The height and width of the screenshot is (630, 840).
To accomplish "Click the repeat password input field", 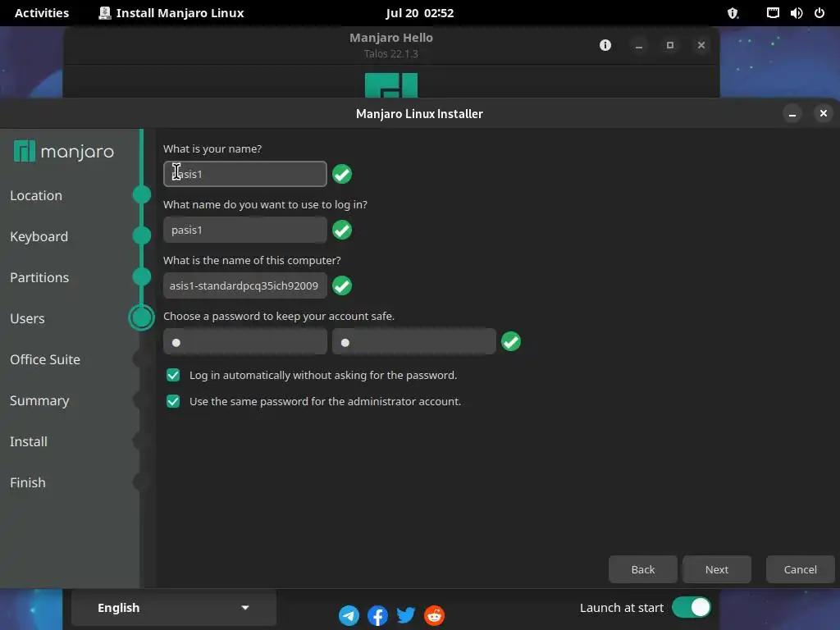I will [x=414, y=341].
